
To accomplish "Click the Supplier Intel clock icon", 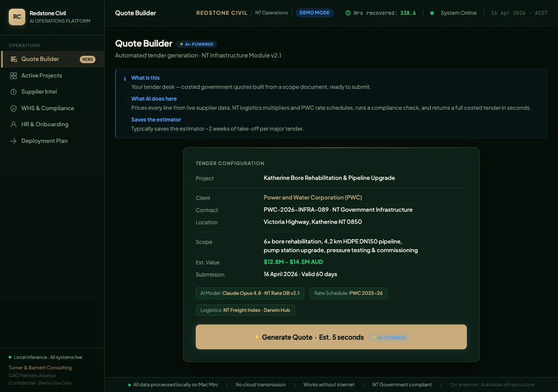I will tap(14, 92).
